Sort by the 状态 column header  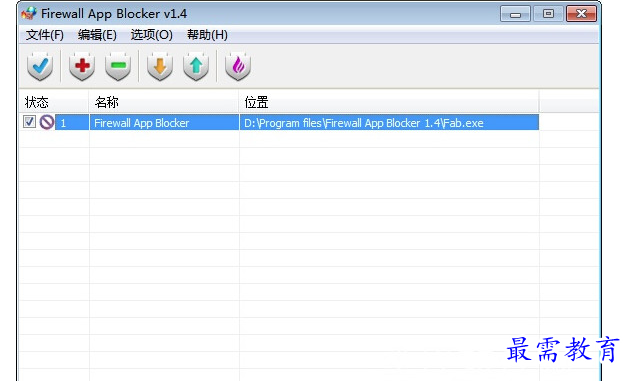[54, 102]
